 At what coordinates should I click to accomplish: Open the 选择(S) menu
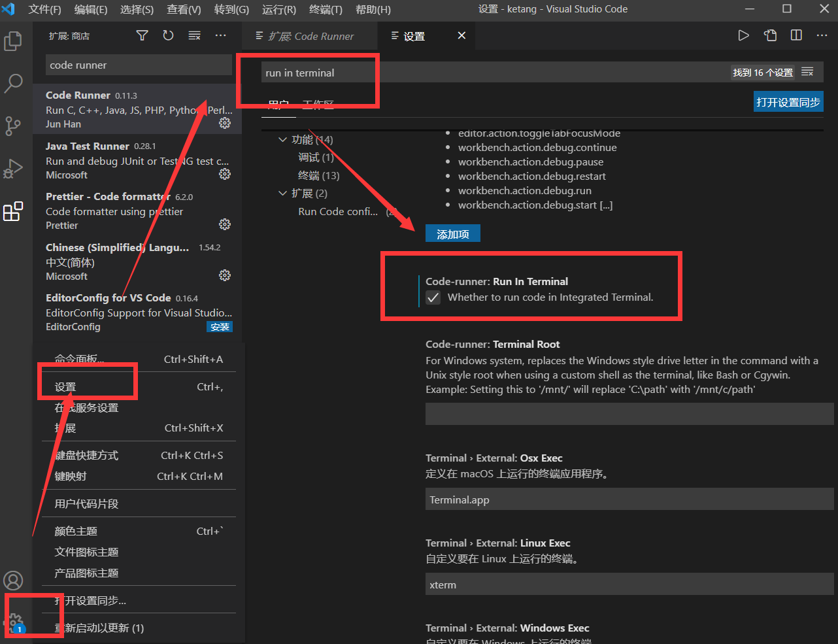click(137, 10)
